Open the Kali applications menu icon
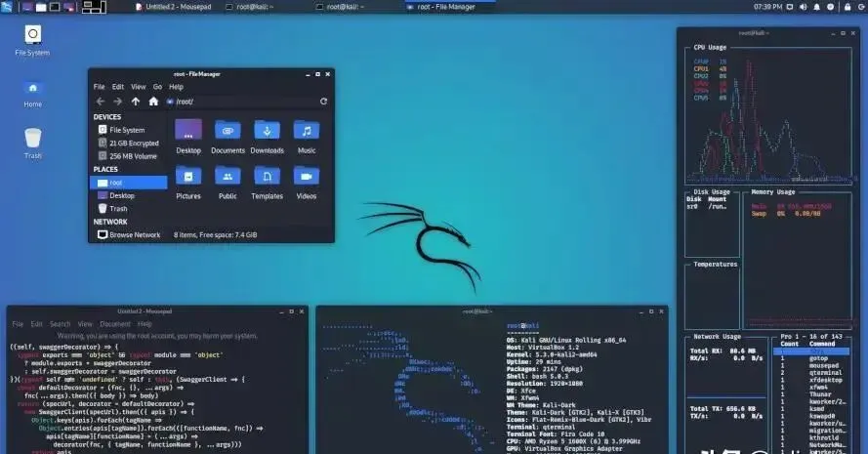 click(x=7, y=7)
